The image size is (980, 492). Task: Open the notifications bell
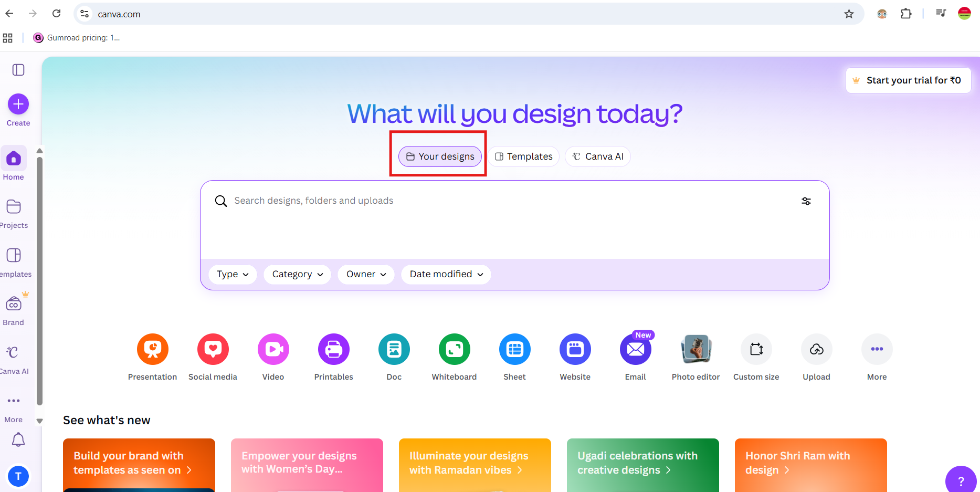(x=18, y=439)
